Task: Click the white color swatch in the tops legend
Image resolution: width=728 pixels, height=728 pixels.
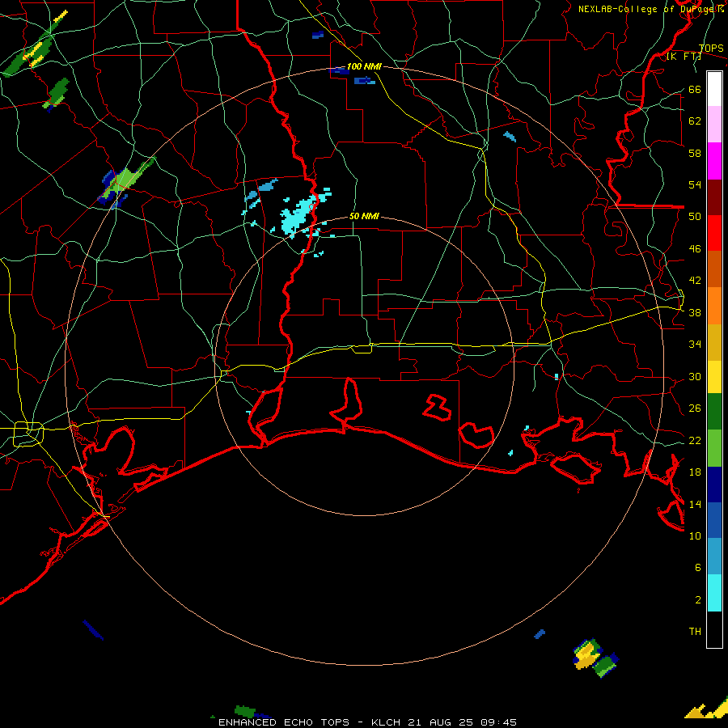Action: tap(714, 89)
